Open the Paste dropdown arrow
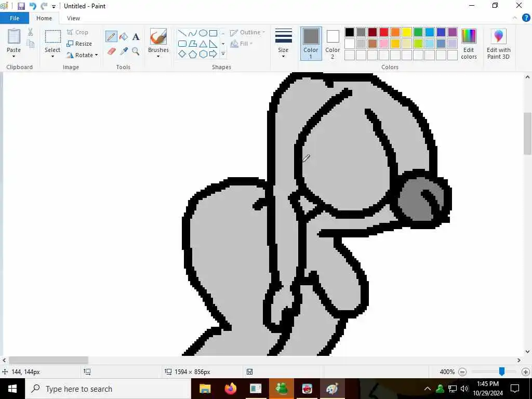The height and width of the screenshot is (399, 532). pos(14,56)
